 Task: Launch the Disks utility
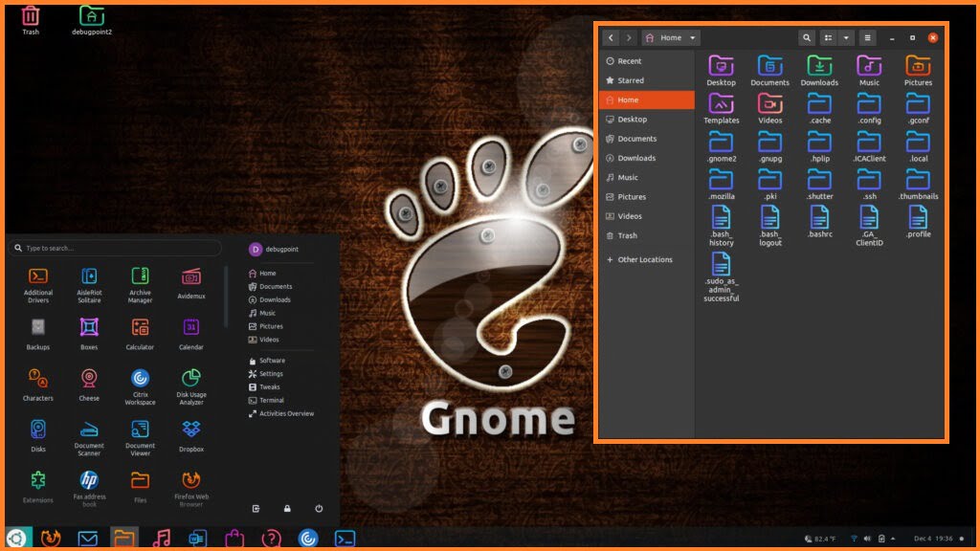click(38, 435)
